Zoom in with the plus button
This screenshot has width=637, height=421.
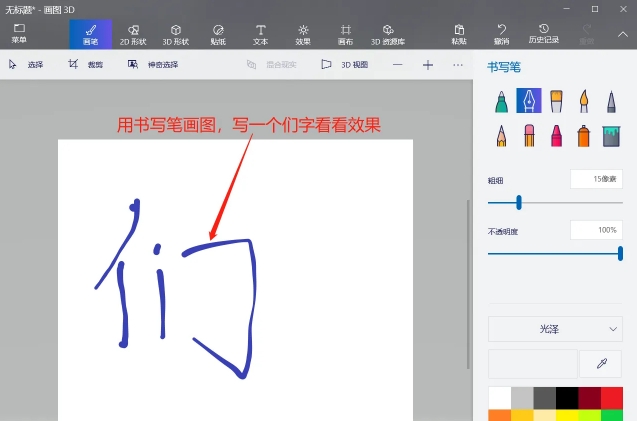pyautogui.click(x=428, y=65)
